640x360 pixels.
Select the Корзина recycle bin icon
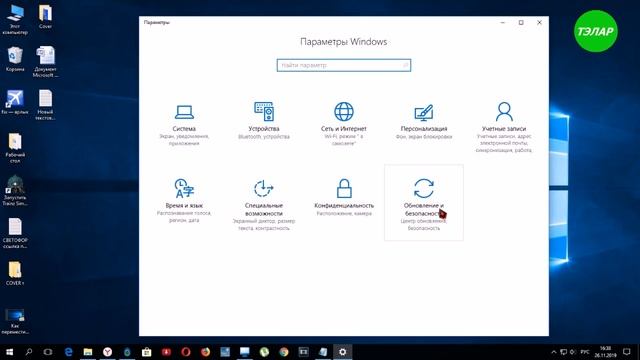point(15,59)
